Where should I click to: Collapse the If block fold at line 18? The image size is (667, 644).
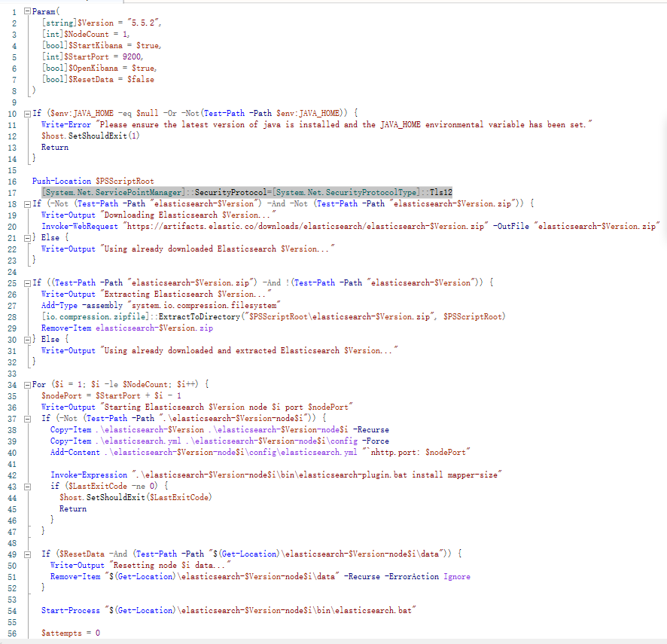point(27,204)
